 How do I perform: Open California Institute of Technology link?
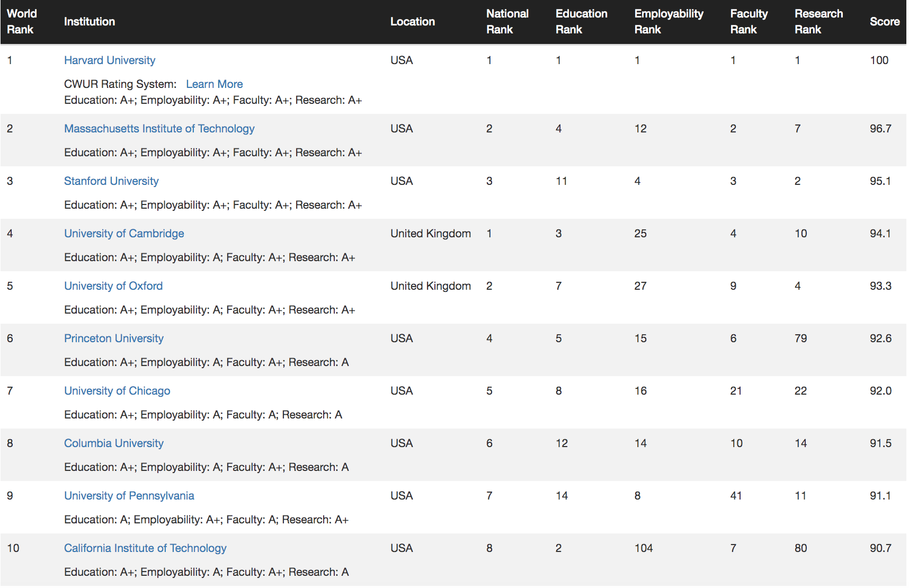(x=145, y=548)
